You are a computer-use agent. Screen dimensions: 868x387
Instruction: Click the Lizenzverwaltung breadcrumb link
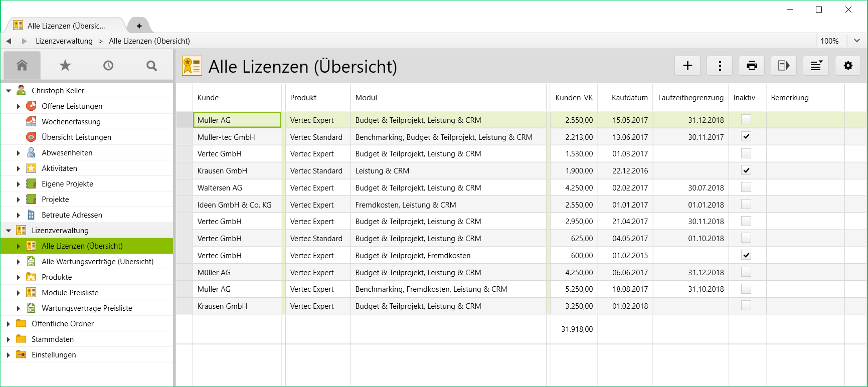(64, 41)
